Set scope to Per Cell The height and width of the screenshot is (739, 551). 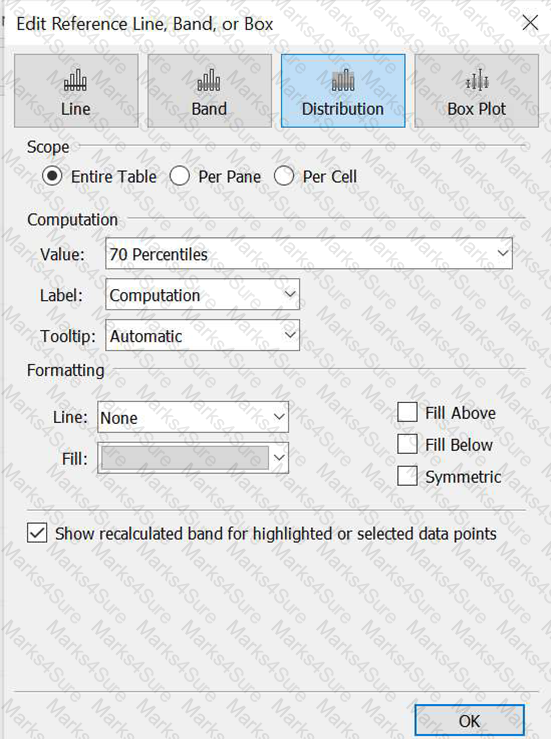pyautogui.click(x=284, y=176)
